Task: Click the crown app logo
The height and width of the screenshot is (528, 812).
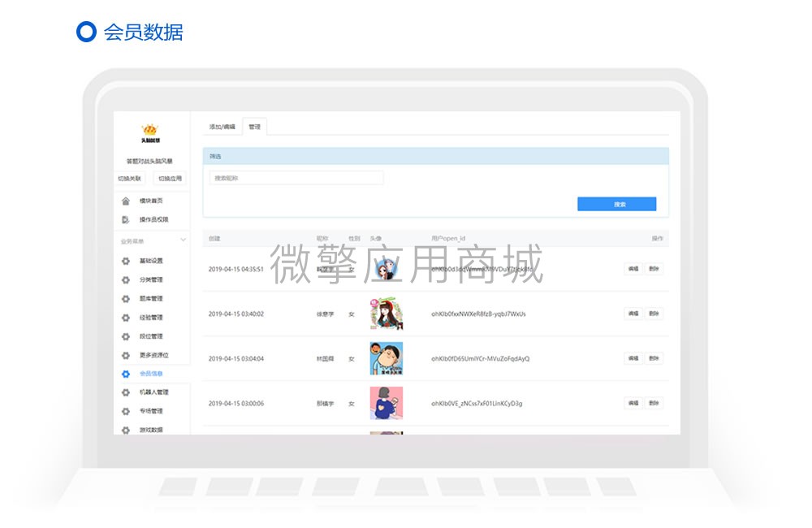Action: click(x=150, y=132)
